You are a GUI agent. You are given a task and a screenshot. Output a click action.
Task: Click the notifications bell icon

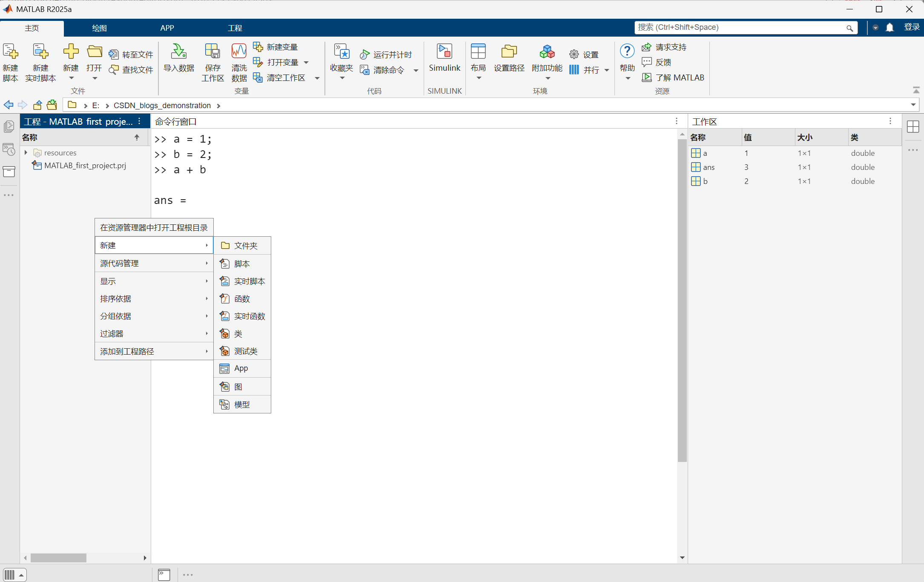(890, 28)
